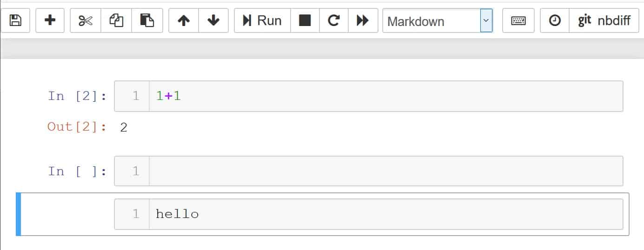Viewport: 644px width, 250px height.
Task: Cut selected cells using the scissors icon
Action: (x=86, y=21)
